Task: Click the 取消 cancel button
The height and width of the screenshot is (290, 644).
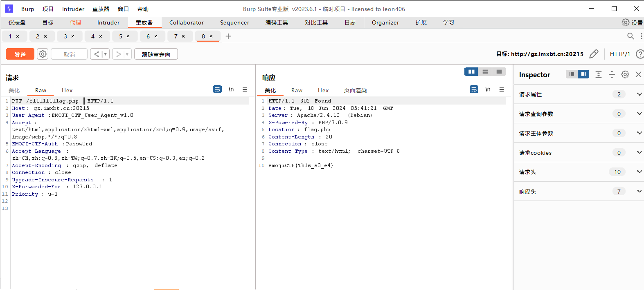Action: coord(69,54)
